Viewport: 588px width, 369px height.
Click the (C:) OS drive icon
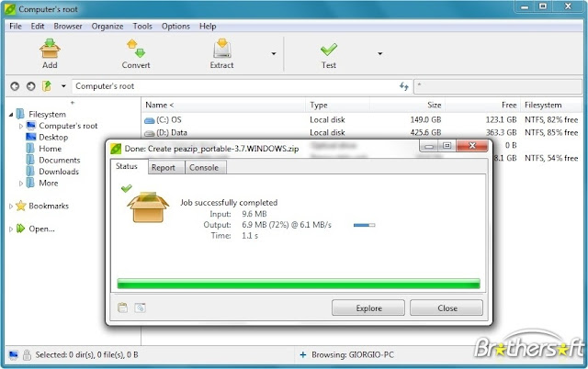pos(150,120)
